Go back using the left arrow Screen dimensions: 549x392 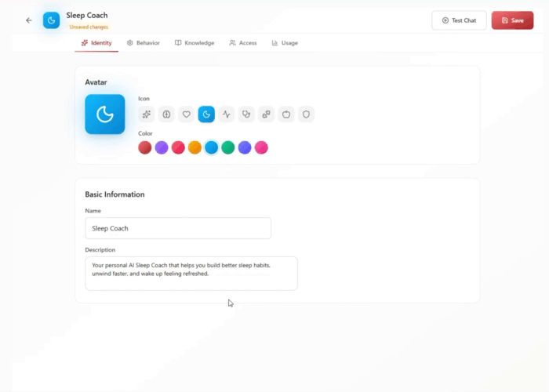point(29,20)
